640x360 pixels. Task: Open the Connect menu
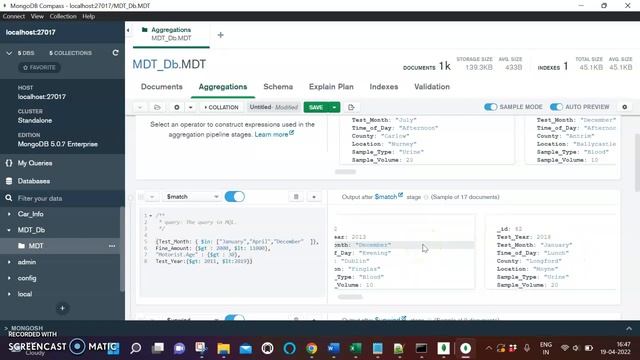coord(13,16)
